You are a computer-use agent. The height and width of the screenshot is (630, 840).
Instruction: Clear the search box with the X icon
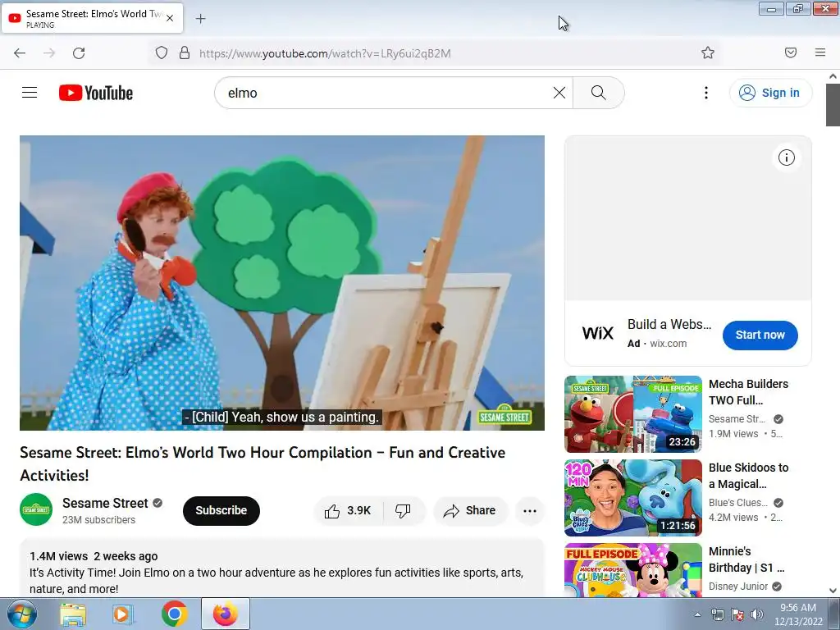pos(559,93)
